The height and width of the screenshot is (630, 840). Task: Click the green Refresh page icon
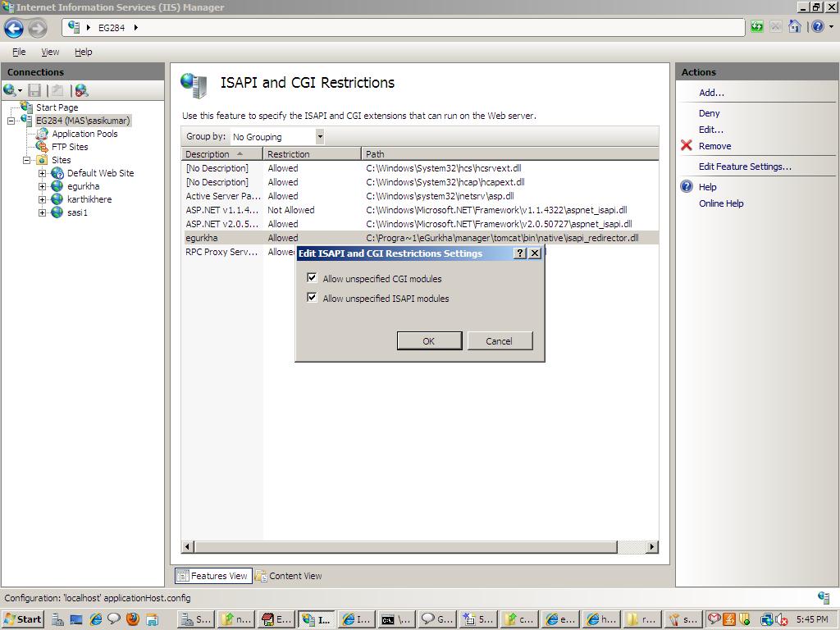pos(756,27)
